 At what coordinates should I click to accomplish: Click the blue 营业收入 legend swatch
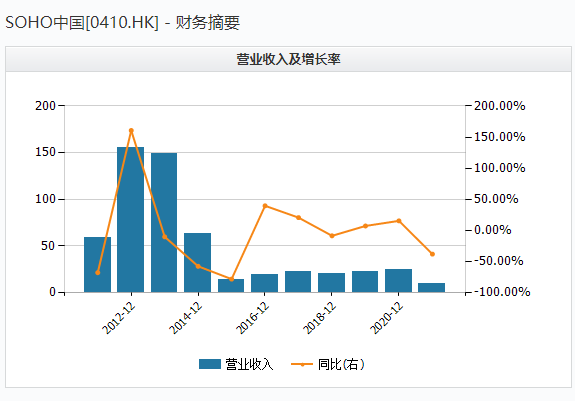pos(210,364)
